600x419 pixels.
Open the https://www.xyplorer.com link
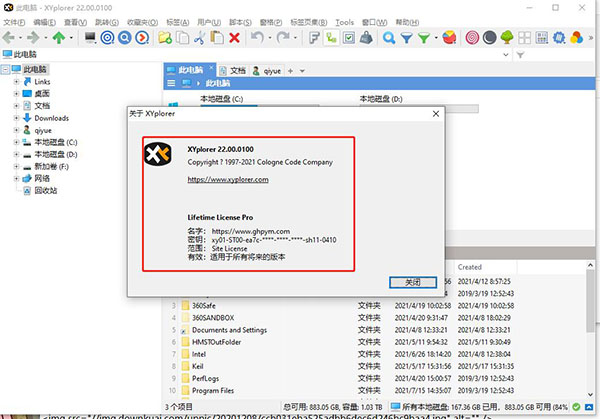click(227, 180)
